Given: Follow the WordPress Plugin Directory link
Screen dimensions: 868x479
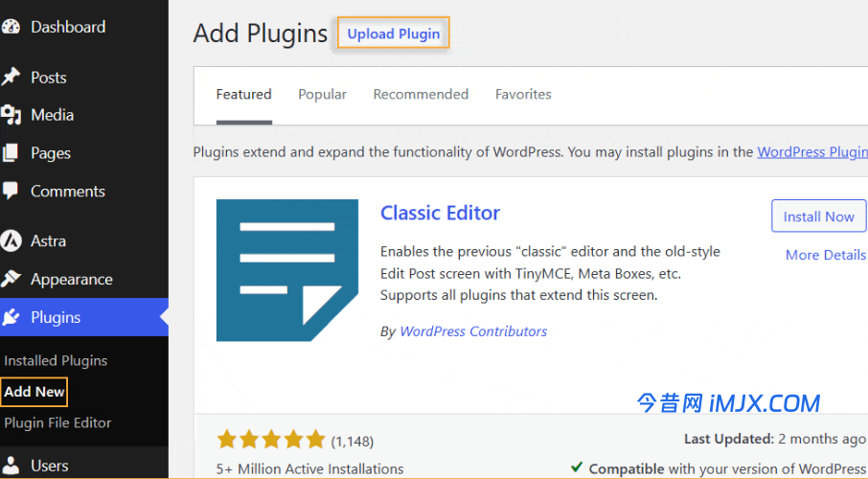Looking at the screenshot, I should 812,151.
